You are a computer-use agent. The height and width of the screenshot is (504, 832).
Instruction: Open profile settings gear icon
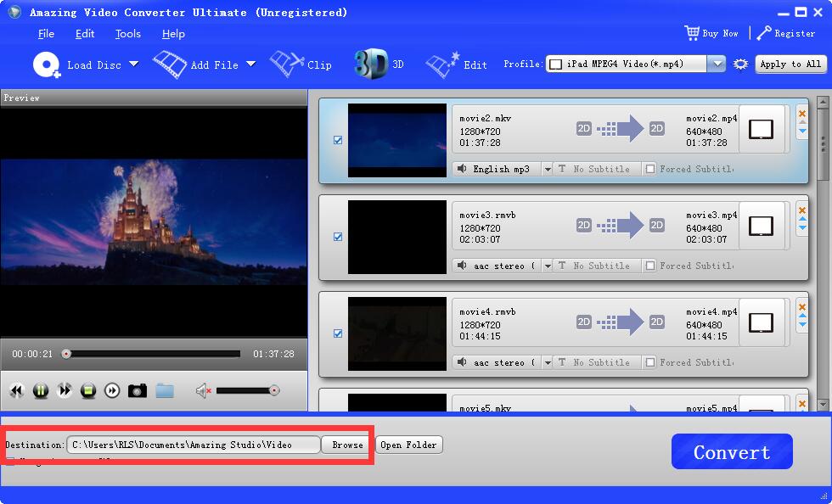coord(740,64)
